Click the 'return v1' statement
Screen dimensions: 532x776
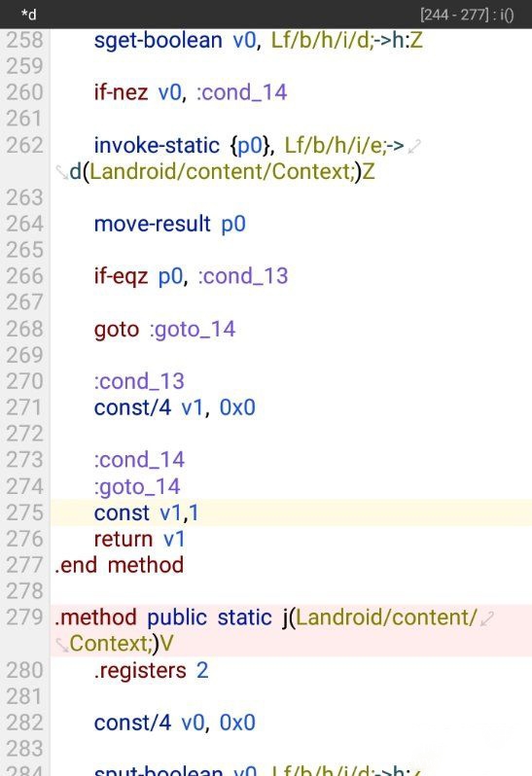click(x=139, y=539)
